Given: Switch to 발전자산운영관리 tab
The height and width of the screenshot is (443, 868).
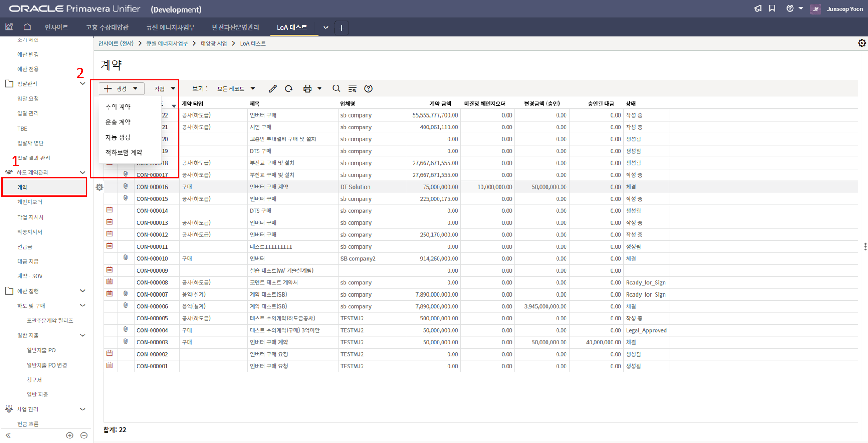Looking at the screenshot, I should coord(236,28).
